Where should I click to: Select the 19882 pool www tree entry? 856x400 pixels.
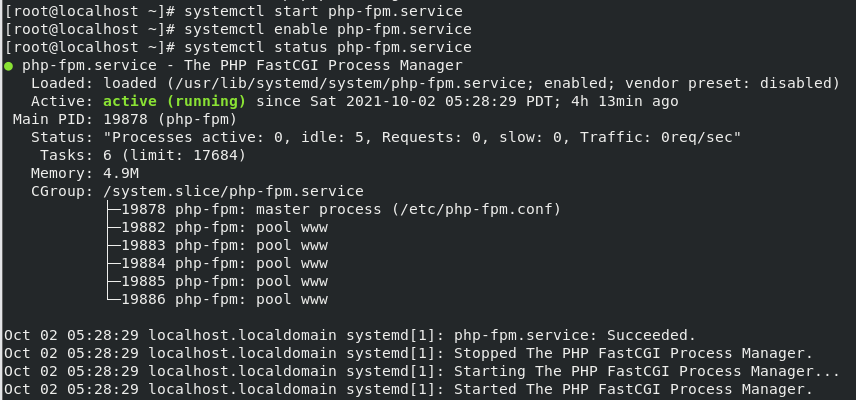point(224,228)
